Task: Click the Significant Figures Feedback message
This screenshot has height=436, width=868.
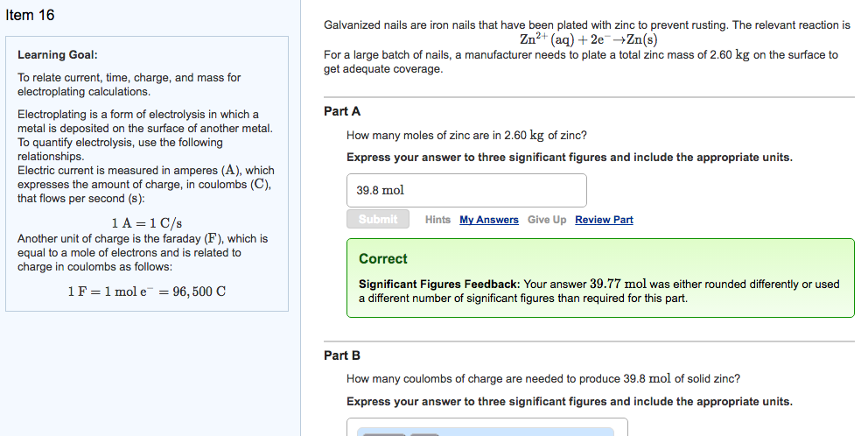Action: 598,291
